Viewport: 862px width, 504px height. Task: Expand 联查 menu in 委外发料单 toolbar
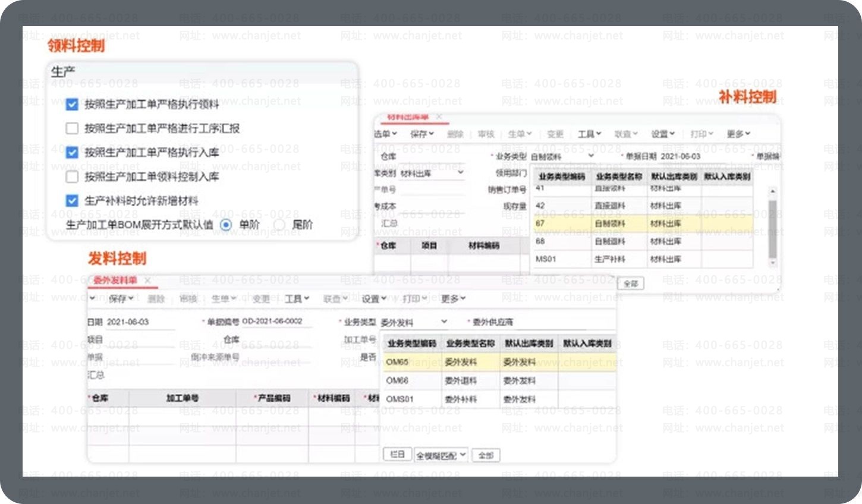[x=335, y=299]
